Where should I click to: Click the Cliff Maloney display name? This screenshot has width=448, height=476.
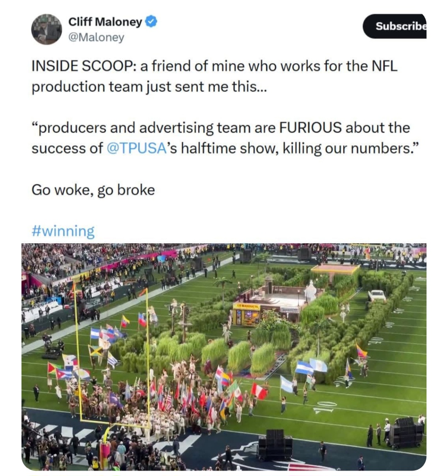105,22
